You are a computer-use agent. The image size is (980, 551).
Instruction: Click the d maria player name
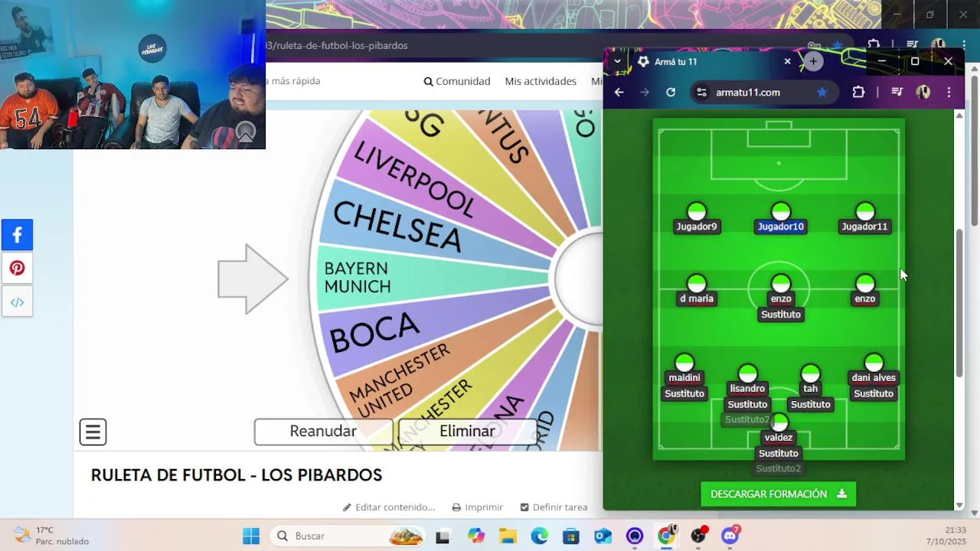coord(696,298)
